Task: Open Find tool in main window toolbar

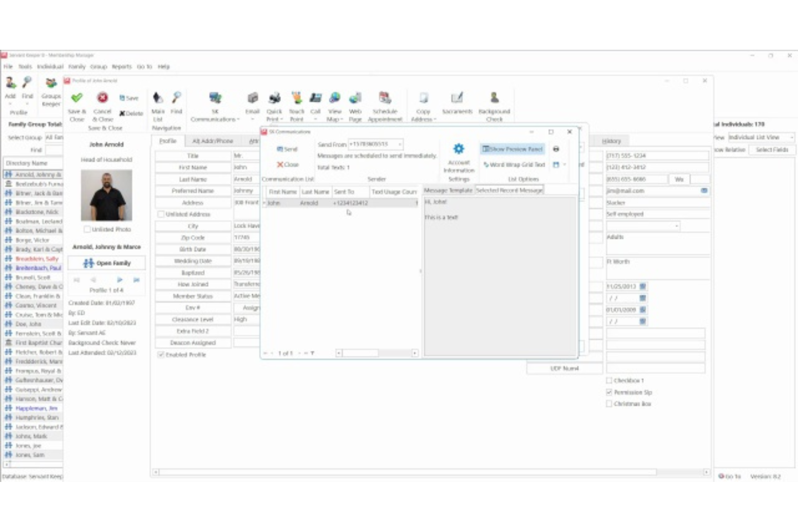Action: pos(27,82)
